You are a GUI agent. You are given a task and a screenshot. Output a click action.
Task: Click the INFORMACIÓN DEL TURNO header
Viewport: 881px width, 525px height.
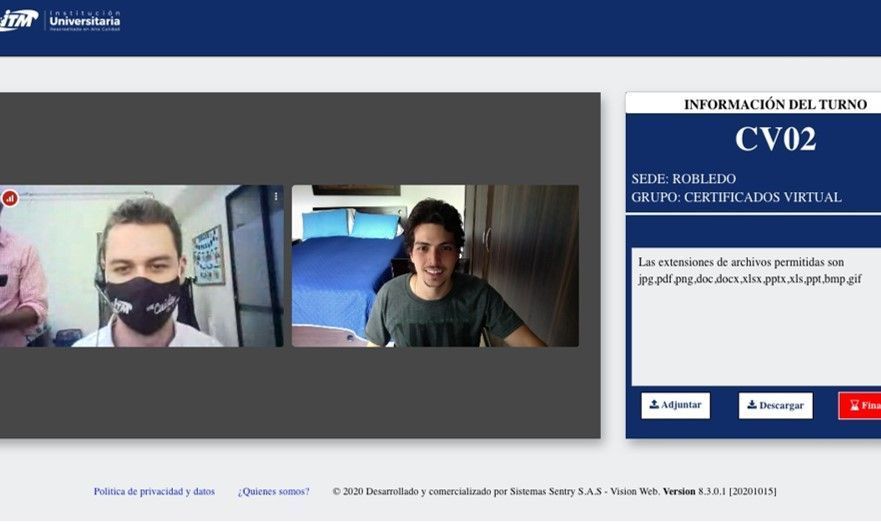click(775, 104)
